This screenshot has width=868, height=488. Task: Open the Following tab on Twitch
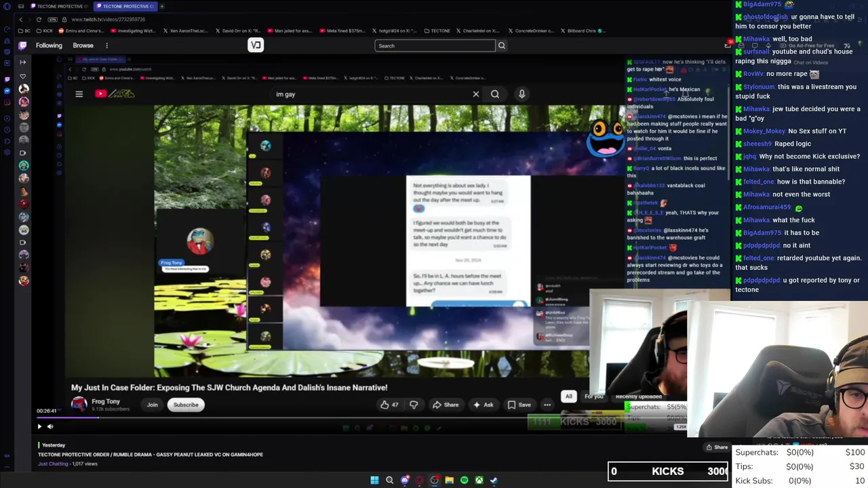[49, 45]
